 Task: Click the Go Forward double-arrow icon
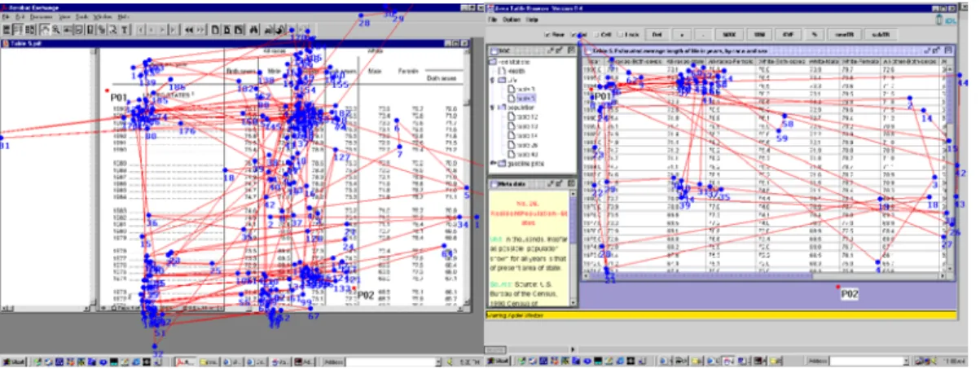click(x=201, y=30)
